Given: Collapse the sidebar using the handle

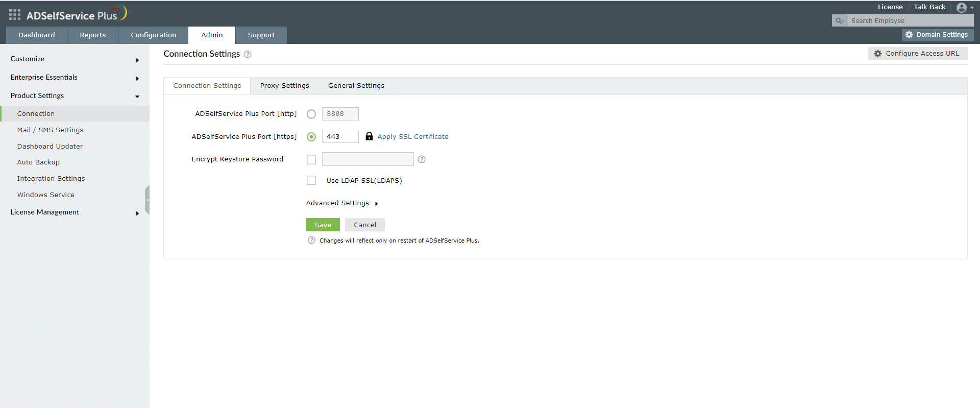Looking at the screenshot, I should pos(147,200).
